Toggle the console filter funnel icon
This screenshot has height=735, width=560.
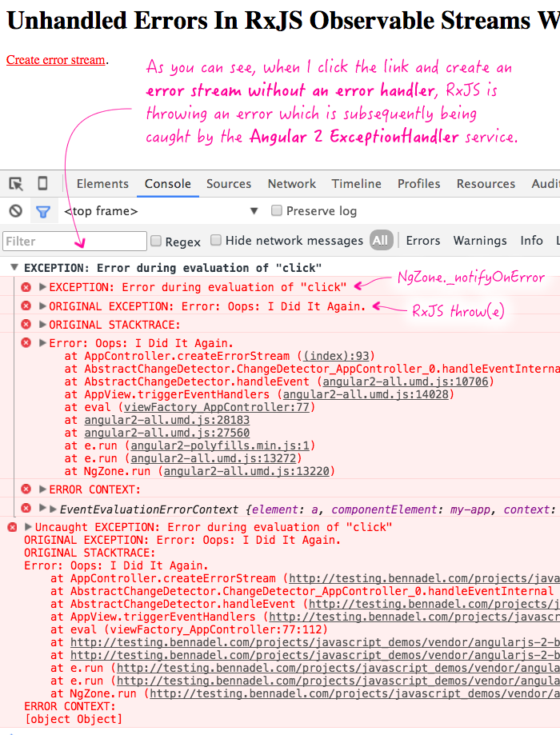43,212
